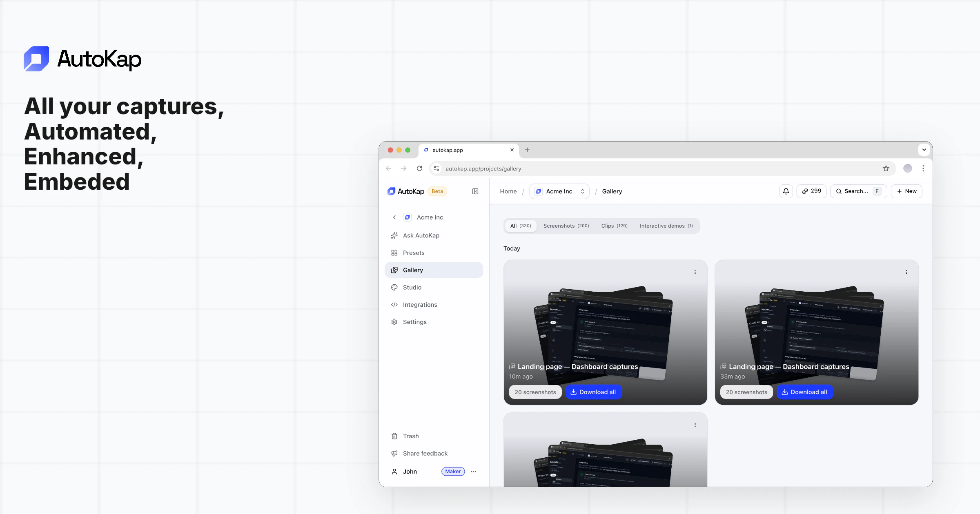980x514 pixels.
Task: Click the Search field in the header
Action: (858, 191)
